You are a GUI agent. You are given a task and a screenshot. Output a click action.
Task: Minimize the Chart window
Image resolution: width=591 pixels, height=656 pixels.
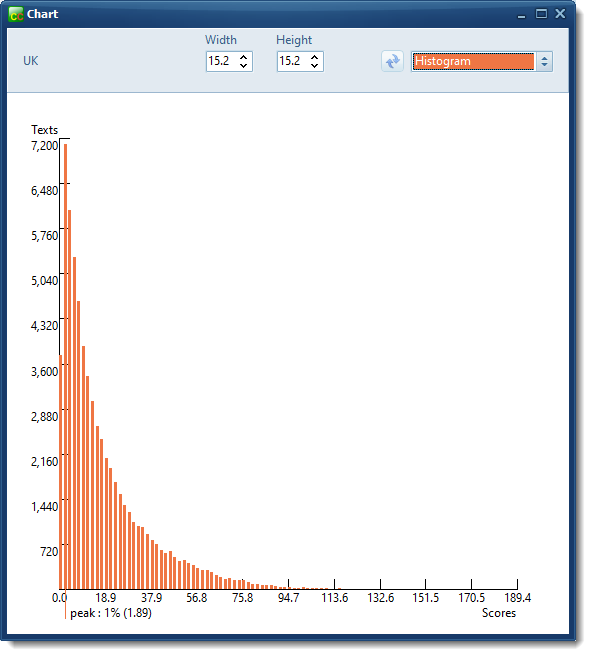click(521, 15)
